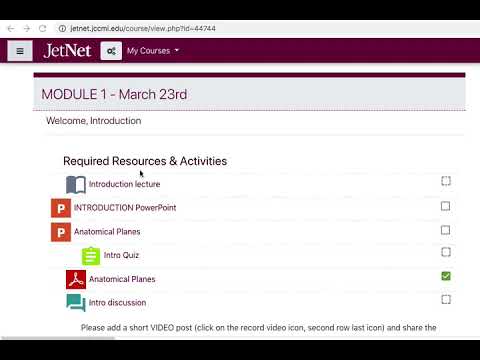Click the Welcome, Introduction text
This screenshot has width=480, height=360.
94,121
